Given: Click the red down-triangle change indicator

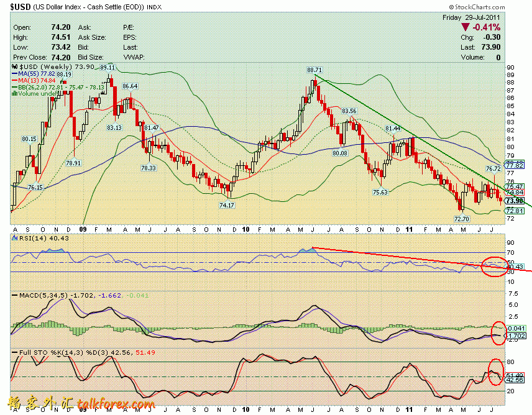Looking at the screenshot, I should coord(465,27).
